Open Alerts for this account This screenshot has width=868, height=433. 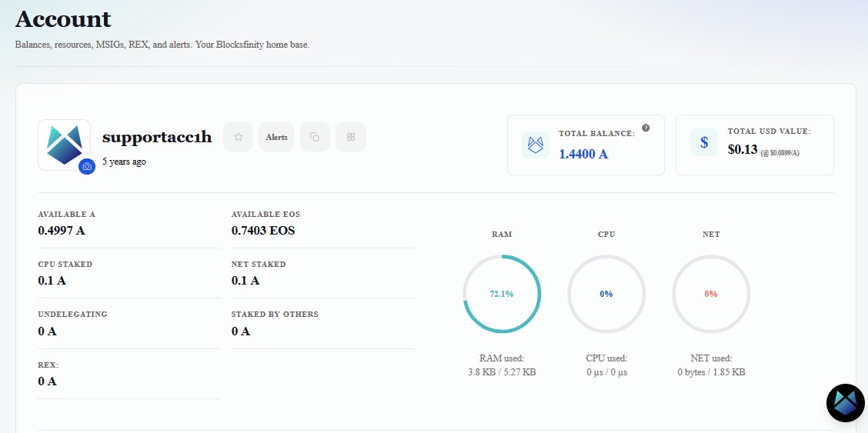(276, 137)
